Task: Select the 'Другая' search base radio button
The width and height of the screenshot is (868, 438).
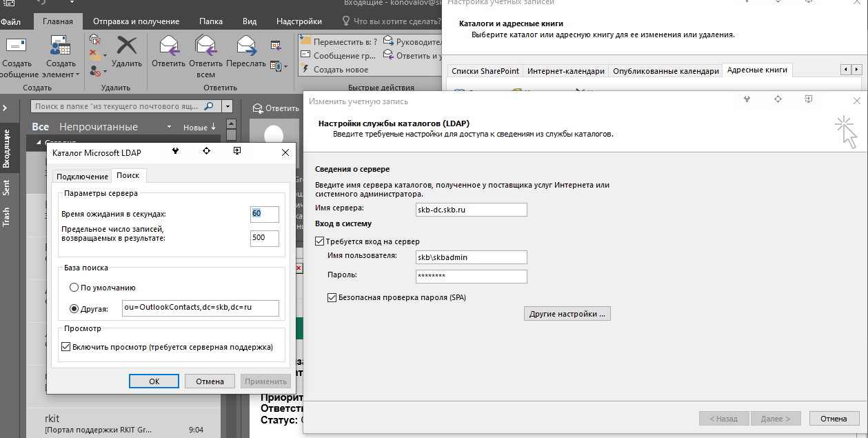Action: click(74, 308)
